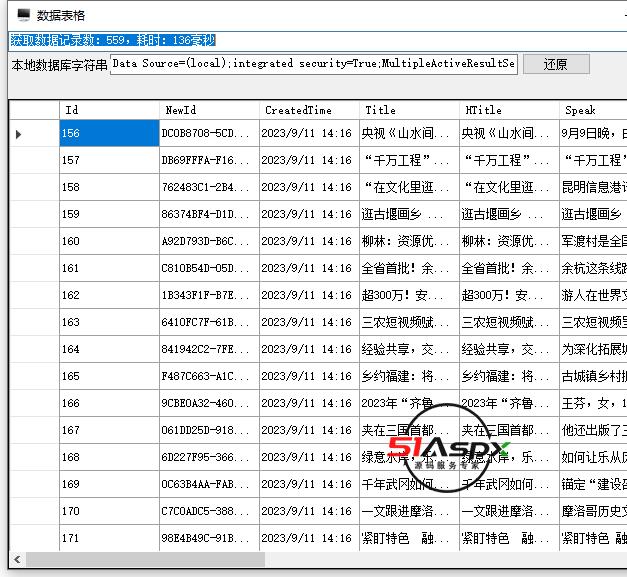Select the Id cell 169
This screenshot has width=627, height=577.
pyautogui.click(x=109, y=484)
